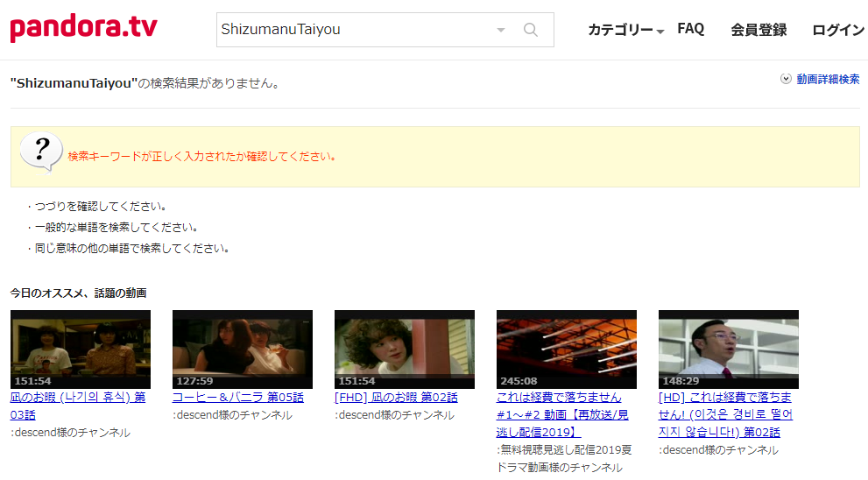This screenshot has width=868, height=480.
Task: Click the pandora.tv logo
Action: 83,28
